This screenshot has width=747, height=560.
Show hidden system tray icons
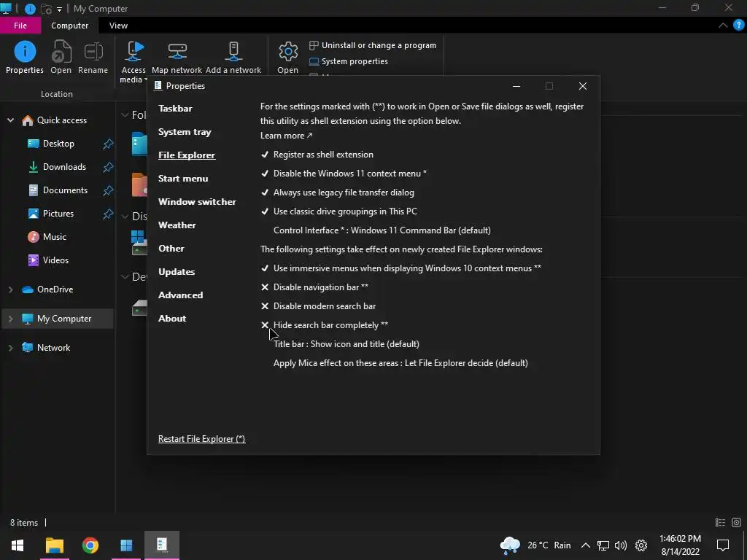[586, 545]
